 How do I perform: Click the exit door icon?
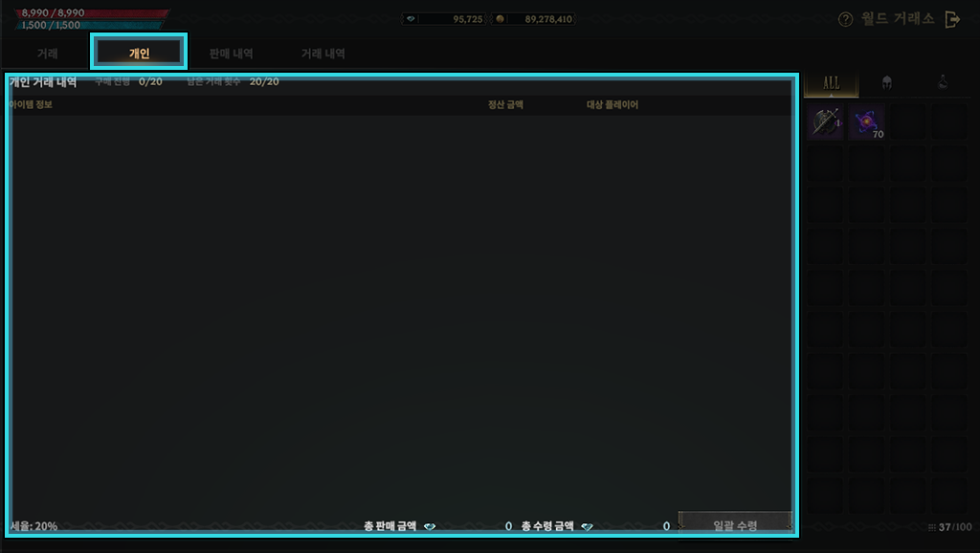951,19
